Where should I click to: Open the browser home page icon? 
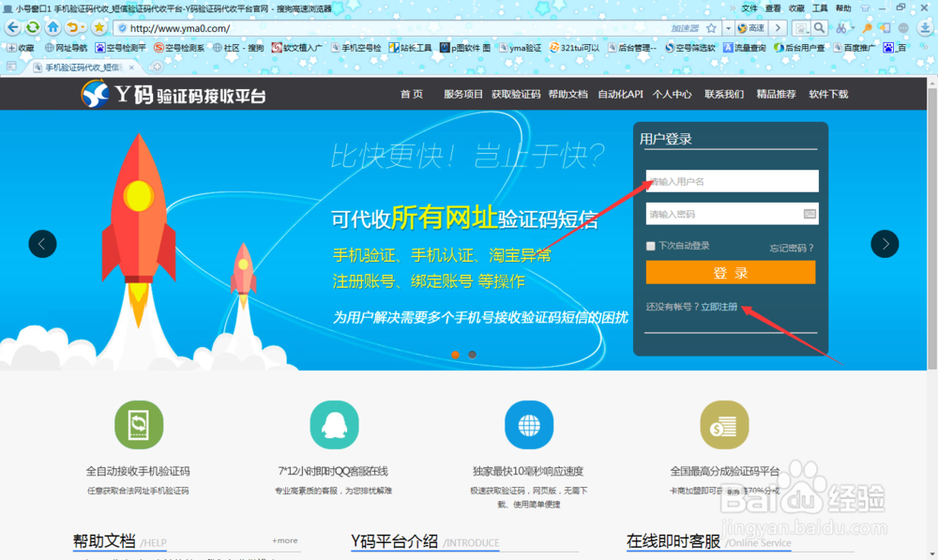[53, 27]
